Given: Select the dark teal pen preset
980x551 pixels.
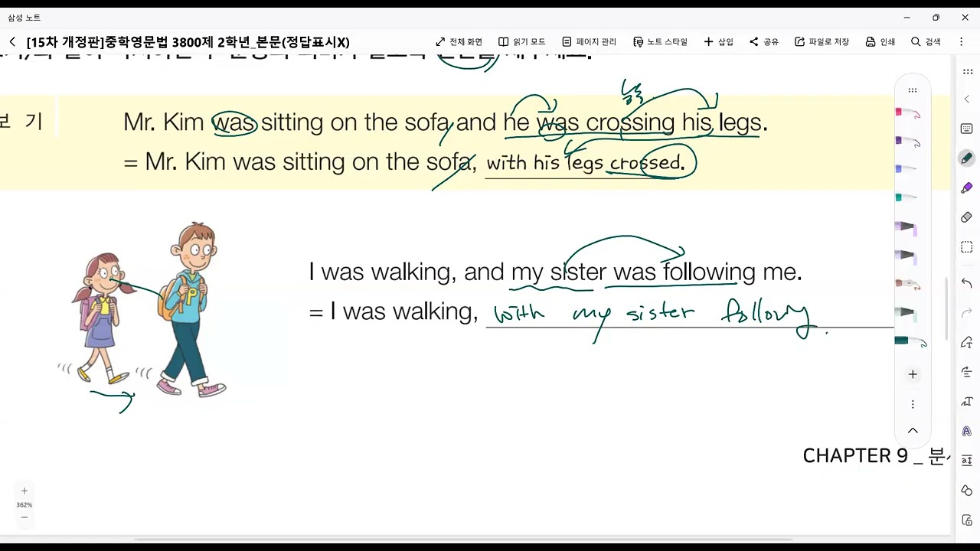Looking at the screenshot, I should [x=911, y=341].
